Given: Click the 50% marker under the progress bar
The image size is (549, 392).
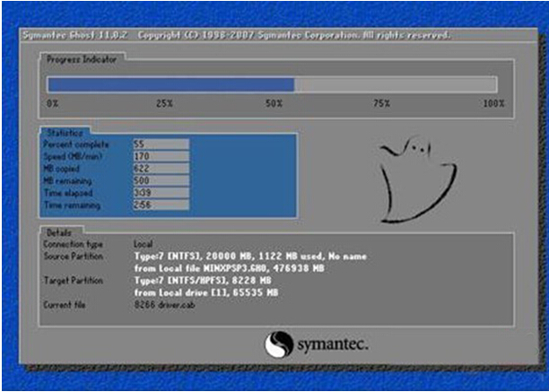Looking at the screenshot, I should 273,104.
